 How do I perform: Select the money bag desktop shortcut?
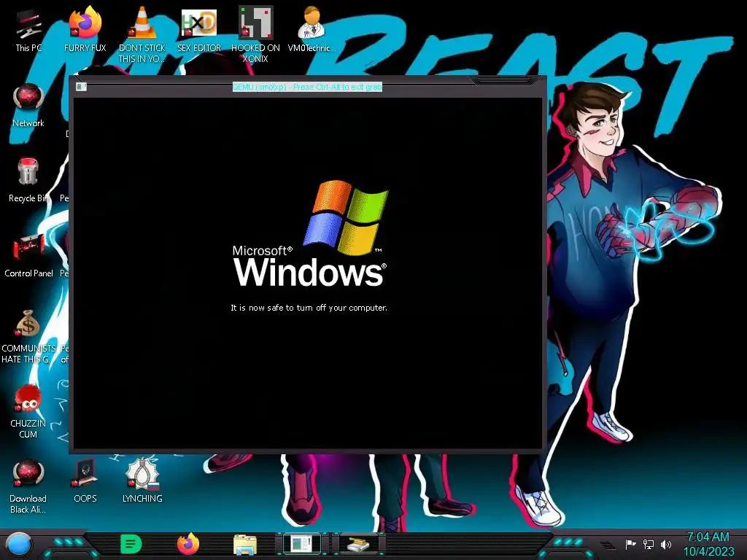[28, 337]
